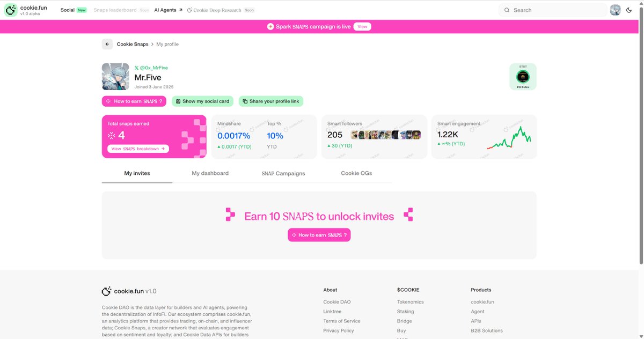Open Linktree footer link

[x=332, y=312]
